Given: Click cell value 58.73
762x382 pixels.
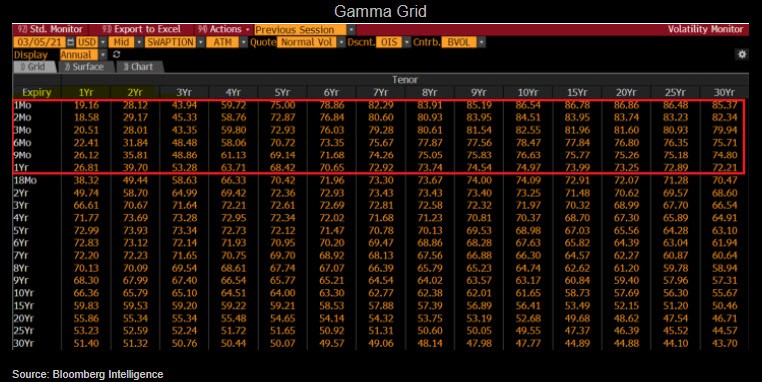Looking at the screenshot, I should (x=577, y=293).
